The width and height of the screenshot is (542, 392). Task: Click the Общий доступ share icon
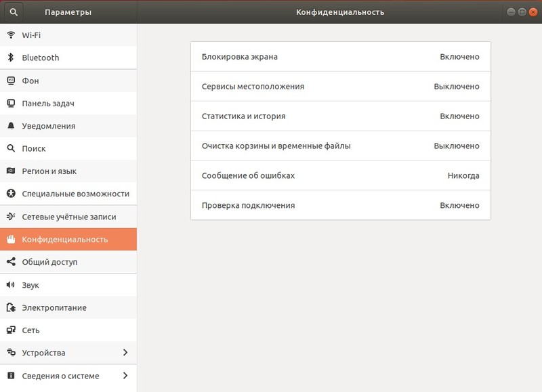click(12, 262)
